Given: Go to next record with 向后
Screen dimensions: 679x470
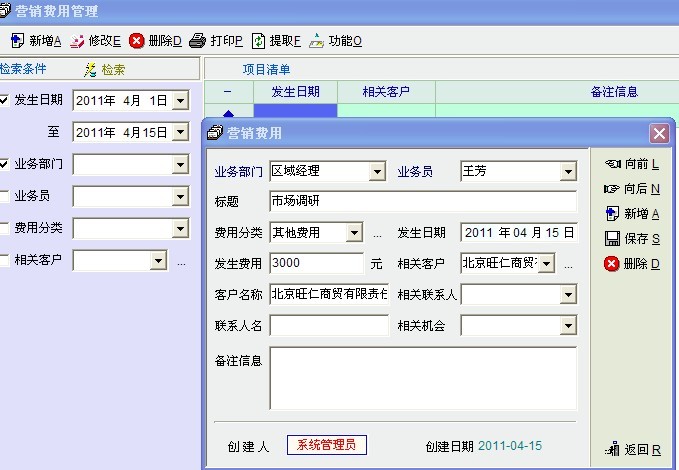Looking at the screenshot, I should point(613,189).
